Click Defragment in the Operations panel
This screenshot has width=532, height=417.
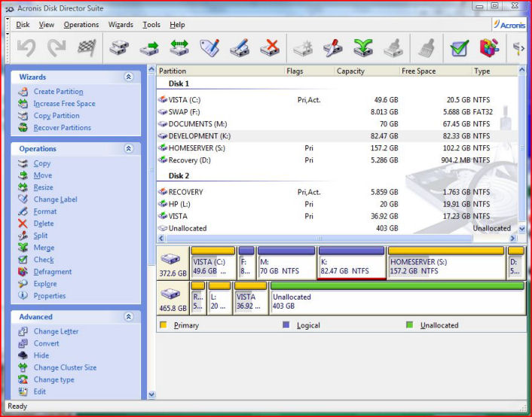coord(53,272)
